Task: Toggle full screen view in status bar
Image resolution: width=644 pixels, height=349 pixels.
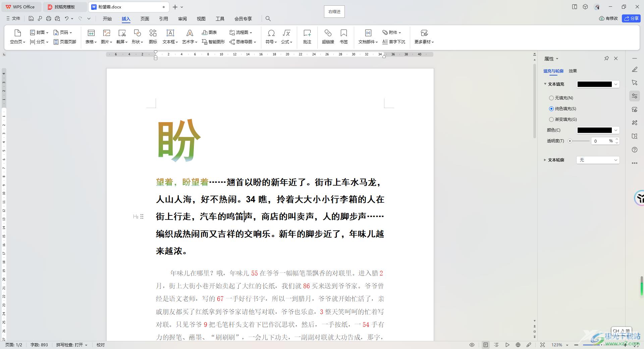Action: 543,345
